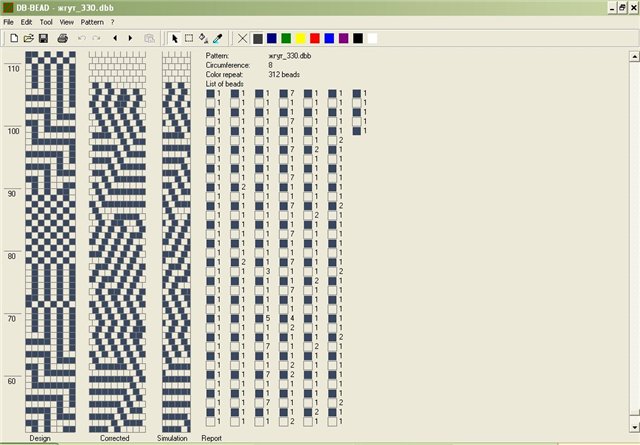Open the Edit menu
640x445 pixels.
(x=26, y=22)
